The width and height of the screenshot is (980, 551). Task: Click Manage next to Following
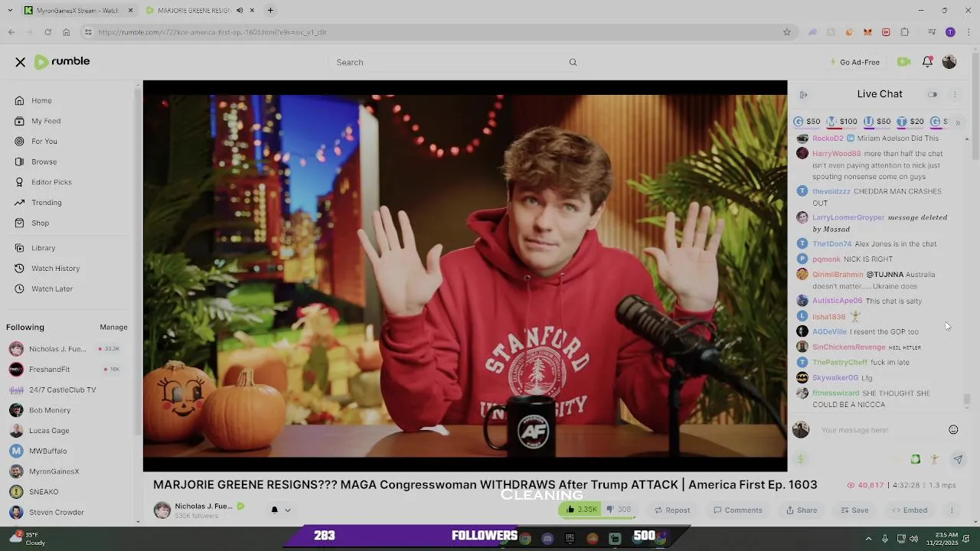pyautogui.click(x=113, y=327)
